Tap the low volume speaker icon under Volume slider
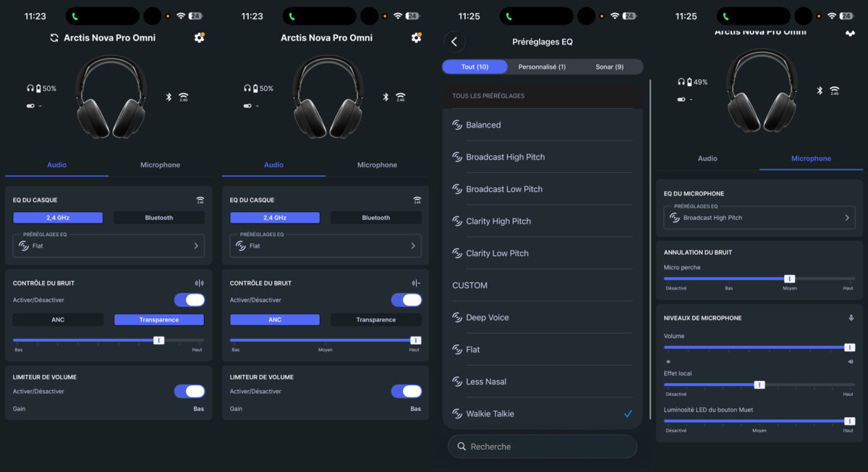The height and width of the screenshot is (472, 868). 668,361
